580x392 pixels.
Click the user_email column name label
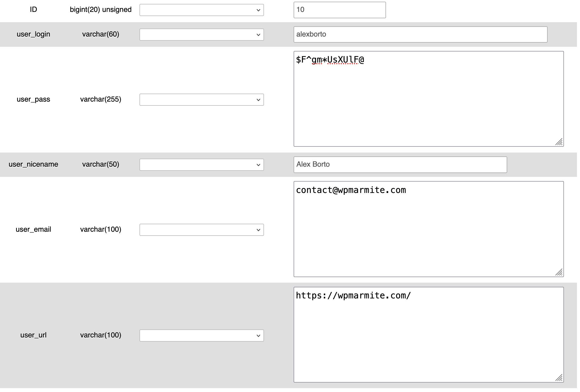[33, 229]
